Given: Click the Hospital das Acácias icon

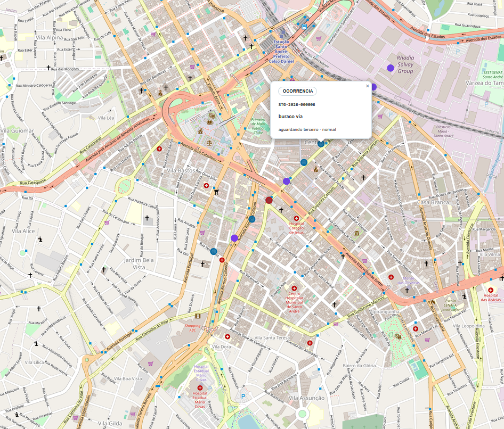Looking at the screenshot, I should (491, 290).
